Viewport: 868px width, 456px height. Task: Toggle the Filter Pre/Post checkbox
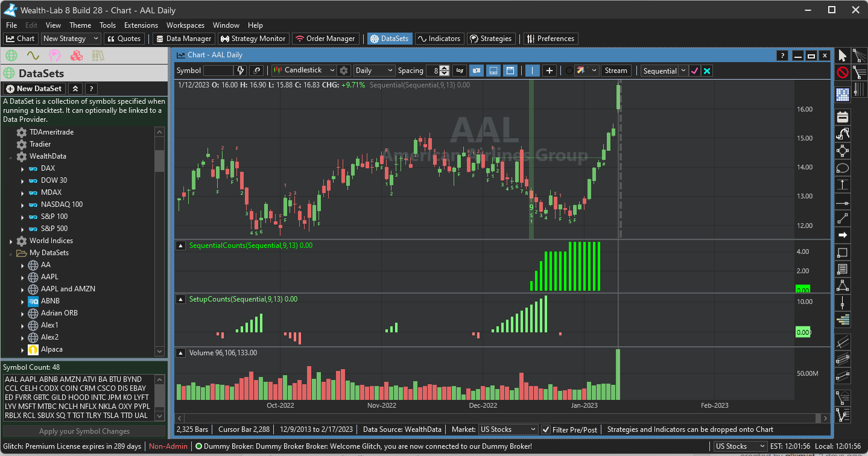coord(546,429)
